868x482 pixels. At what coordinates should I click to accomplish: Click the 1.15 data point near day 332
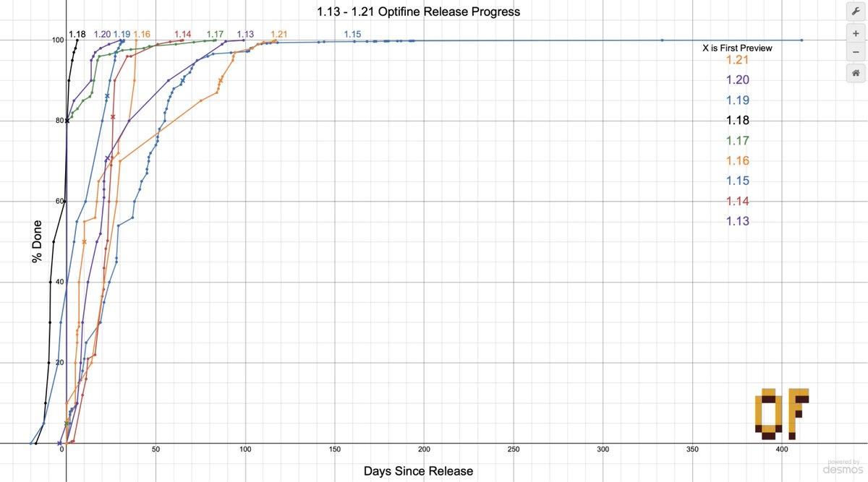coord(662,40)
